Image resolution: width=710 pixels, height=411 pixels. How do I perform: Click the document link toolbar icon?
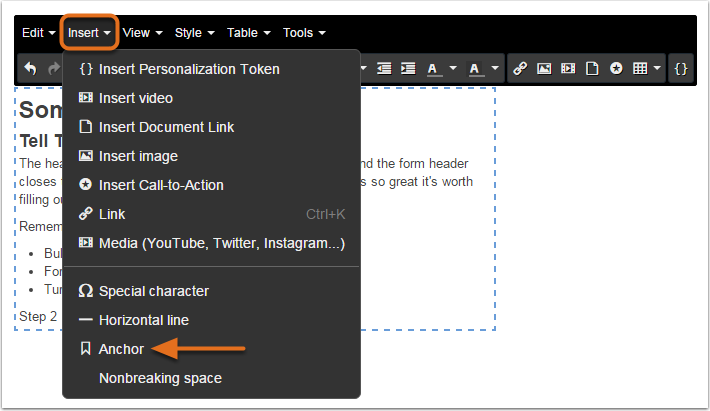[592, 69]
